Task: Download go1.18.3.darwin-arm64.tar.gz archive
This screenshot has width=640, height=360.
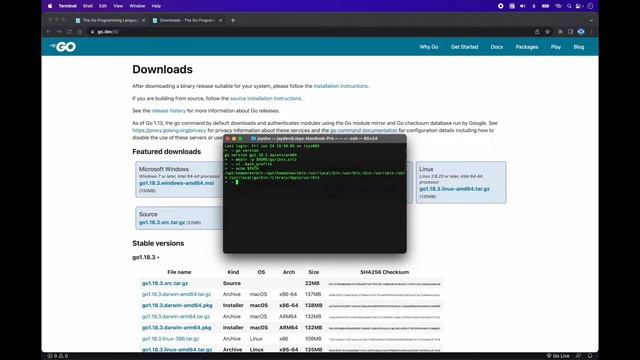Action: pyautogui.click(x=176, y=316)
